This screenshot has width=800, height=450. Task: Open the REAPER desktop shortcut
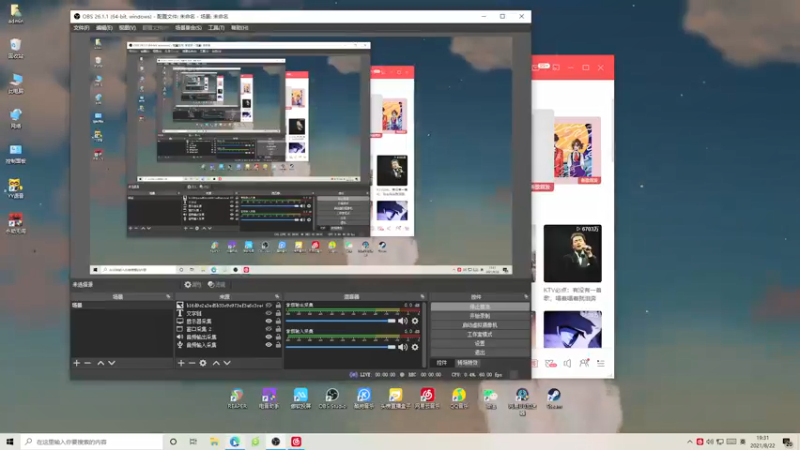click(237, 398)
